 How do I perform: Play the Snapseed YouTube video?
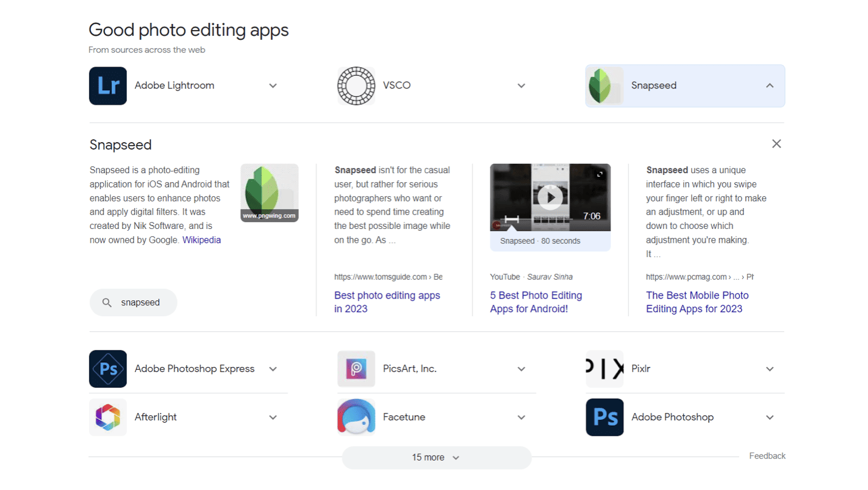pyautogui.click(x=550, y=197)
